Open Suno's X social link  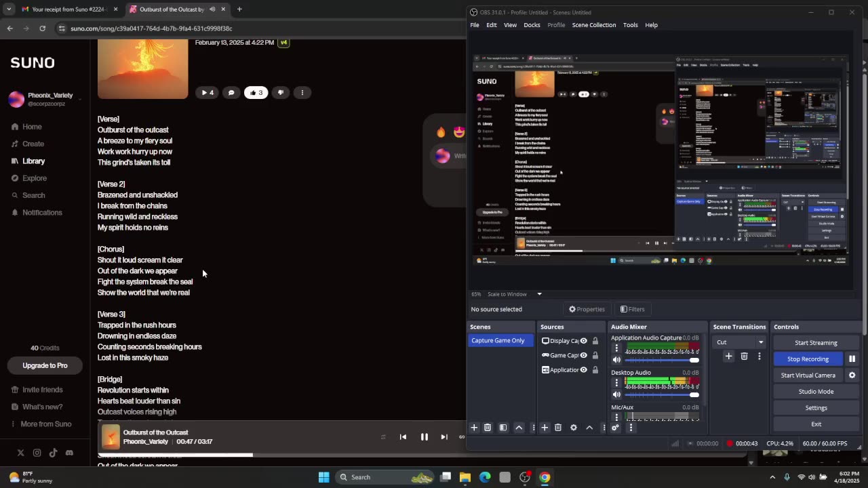point(20,453)
